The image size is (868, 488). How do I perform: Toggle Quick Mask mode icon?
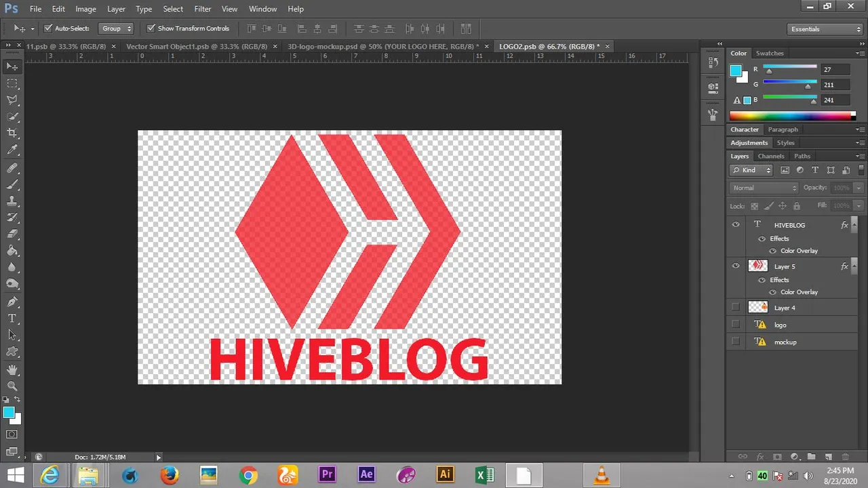click(12, 434)
